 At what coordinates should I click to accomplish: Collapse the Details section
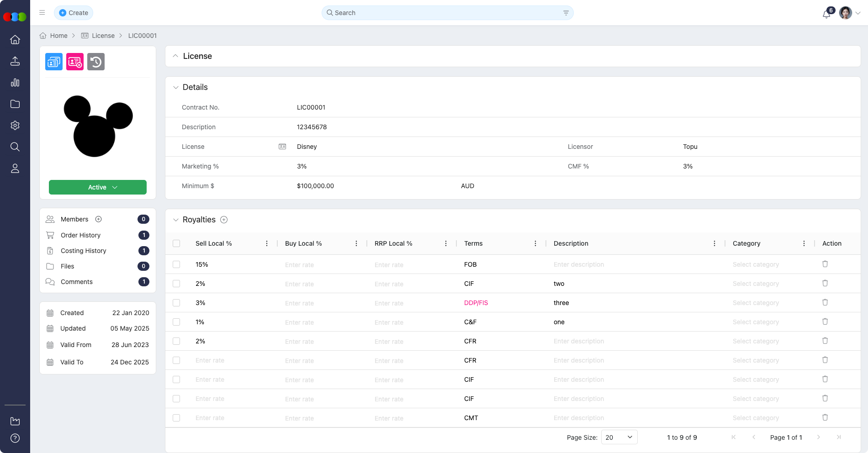pyautogui.click(x=176, y=87)
